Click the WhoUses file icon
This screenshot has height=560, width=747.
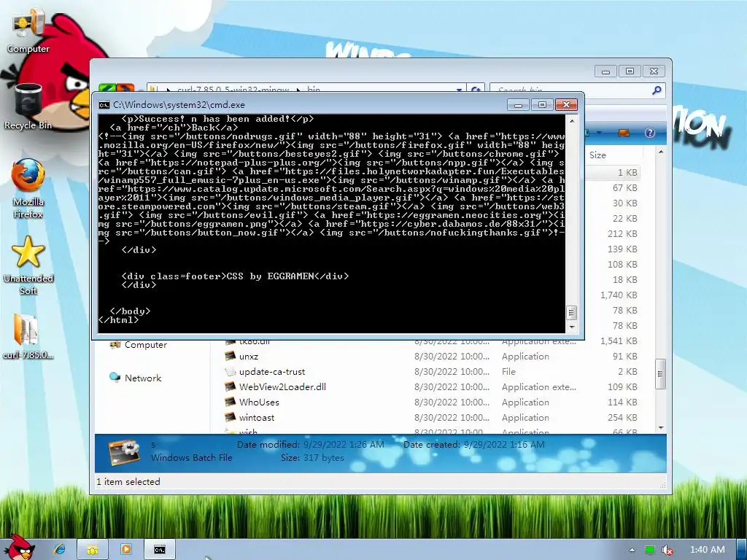coord(230,402)
